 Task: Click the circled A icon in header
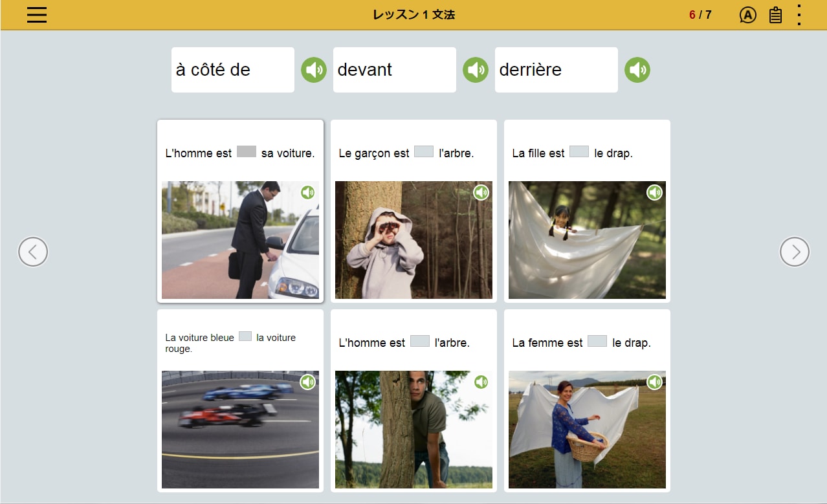click(x=747, y=15)
